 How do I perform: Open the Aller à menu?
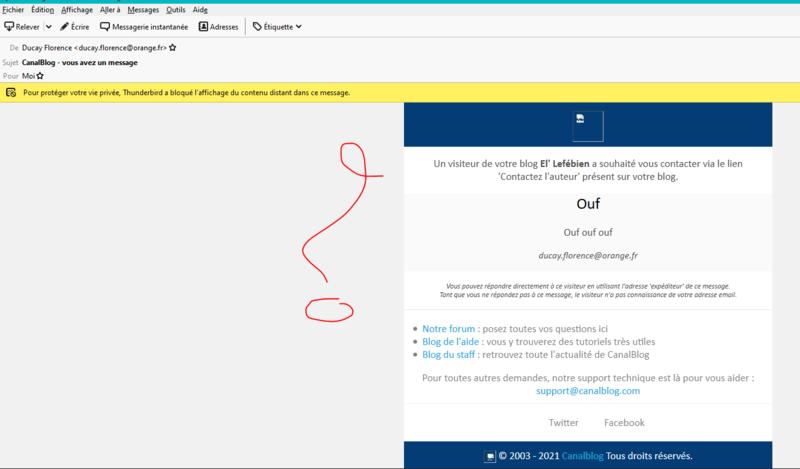tap(110, 10)
